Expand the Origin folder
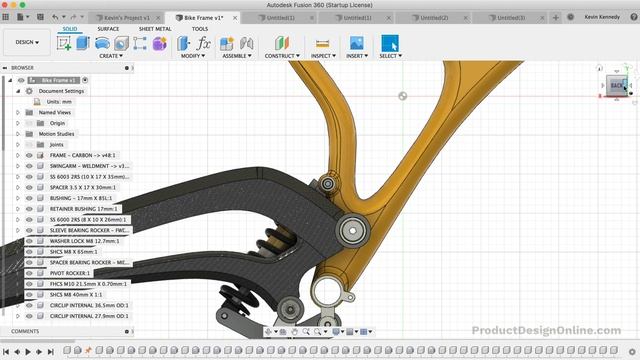640x360 pixels. point(18,123)
